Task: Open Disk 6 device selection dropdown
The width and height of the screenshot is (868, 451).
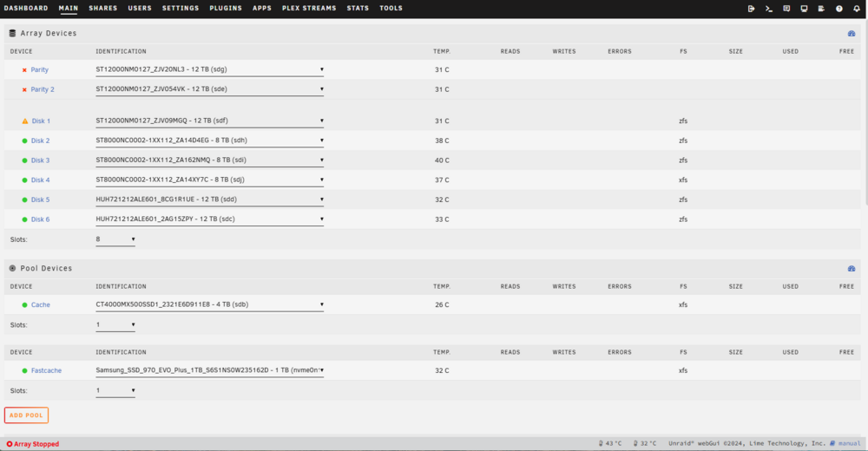Action: coord(210,219)
